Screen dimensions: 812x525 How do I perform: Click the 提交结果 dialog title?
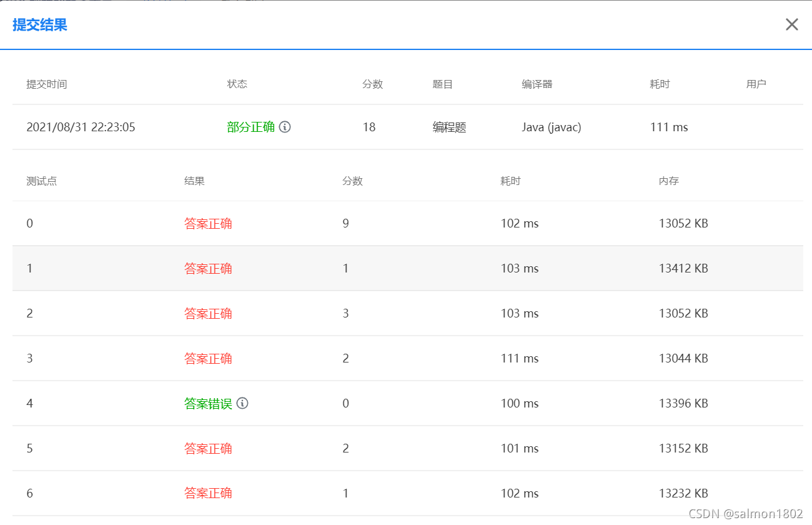click(40, 25)
